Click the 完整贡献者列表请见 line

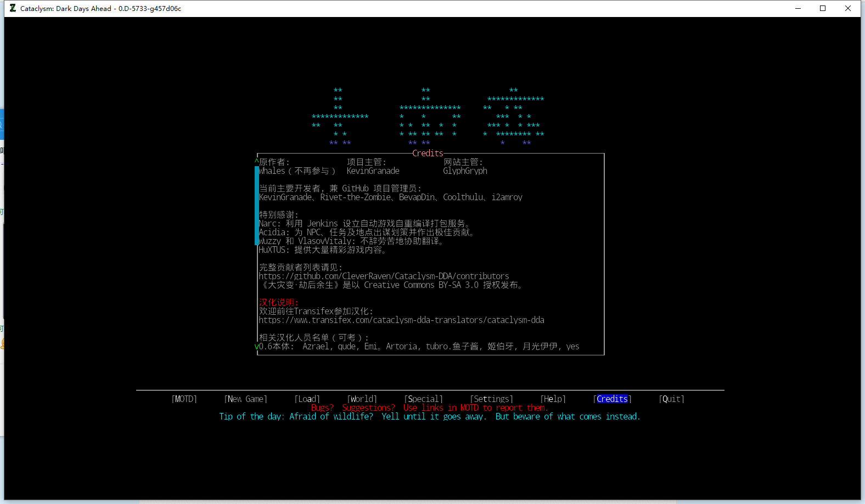[x=301, y=268]
